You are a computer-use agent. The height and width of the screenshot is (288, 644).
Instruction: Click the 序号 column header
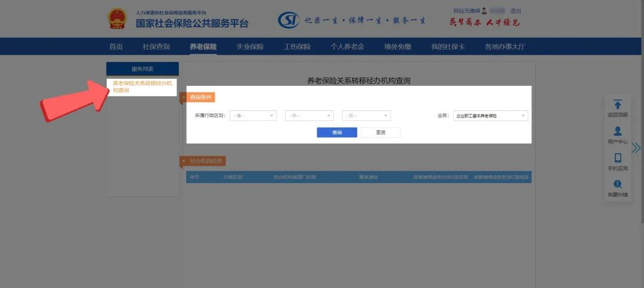194,177
